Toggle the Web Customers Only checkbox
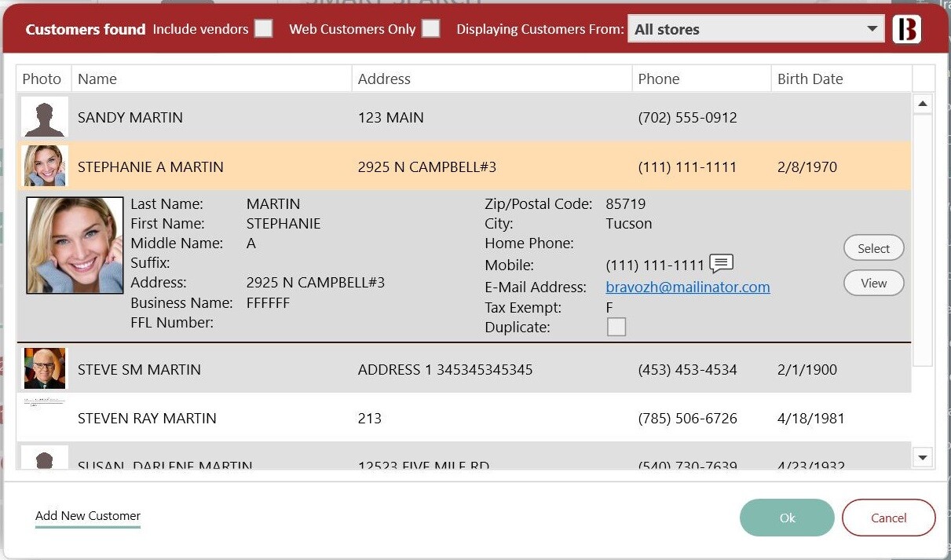The width and height of the screenshot is (951, 560). coord(430,29)
